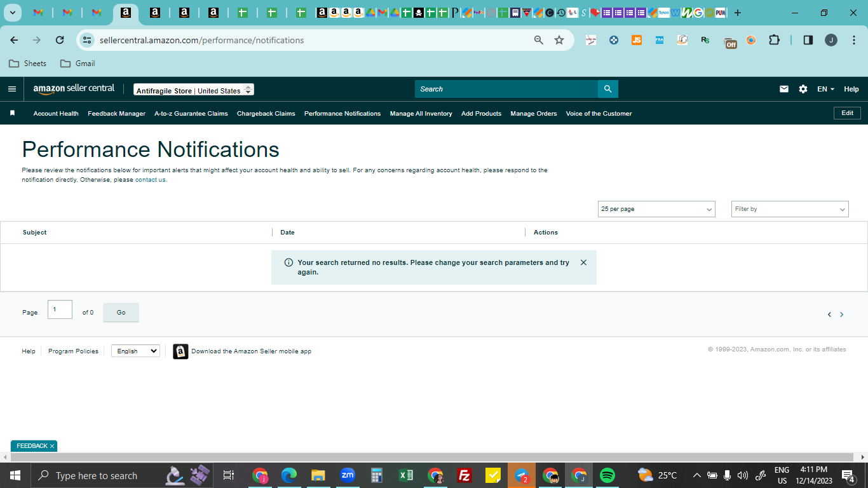Open Excel from the taskbar
The image size is (868, 488).
click(x=406, y=475)
